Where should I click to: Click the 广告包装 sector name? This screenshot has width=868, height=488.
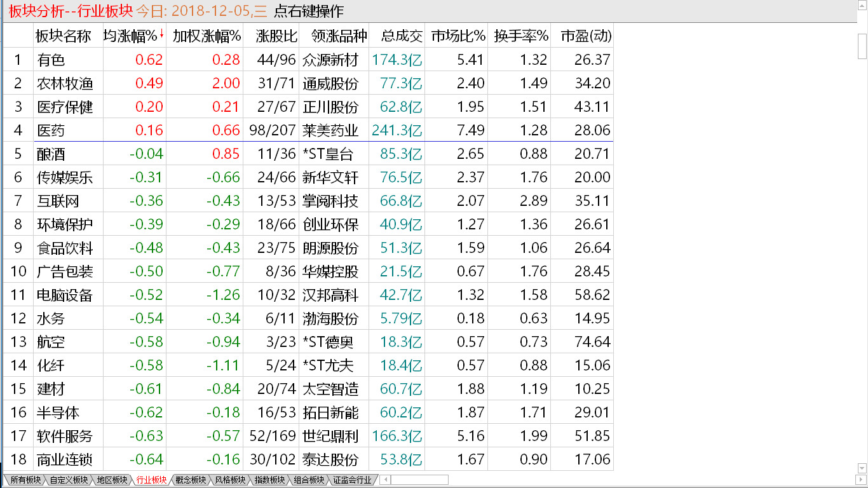(x=65, y=271)
